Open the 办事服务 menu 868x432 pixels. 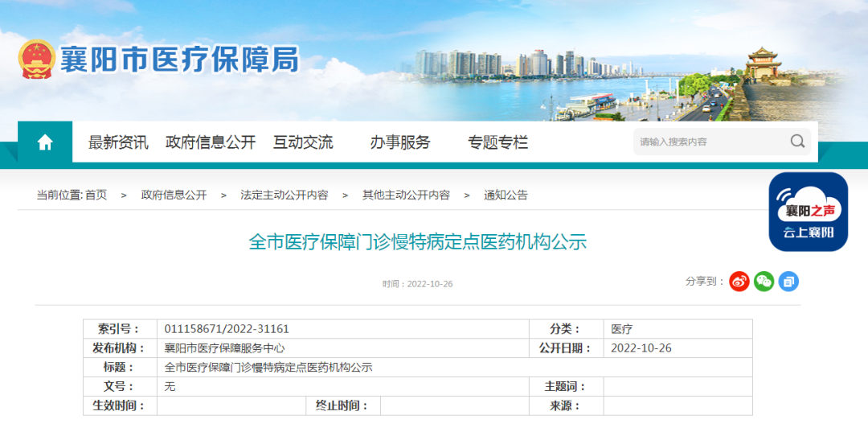tap(400, 142)
